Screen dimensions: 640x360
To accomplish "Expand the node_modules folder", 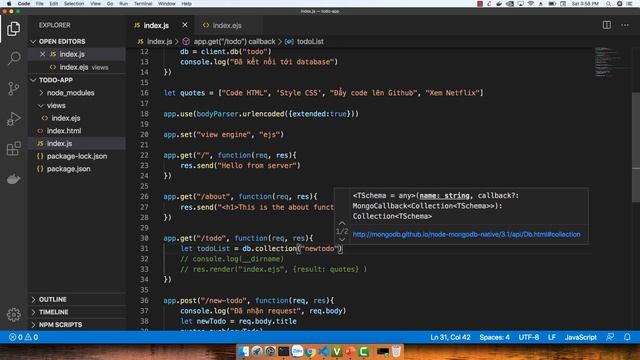I will 70,93.
